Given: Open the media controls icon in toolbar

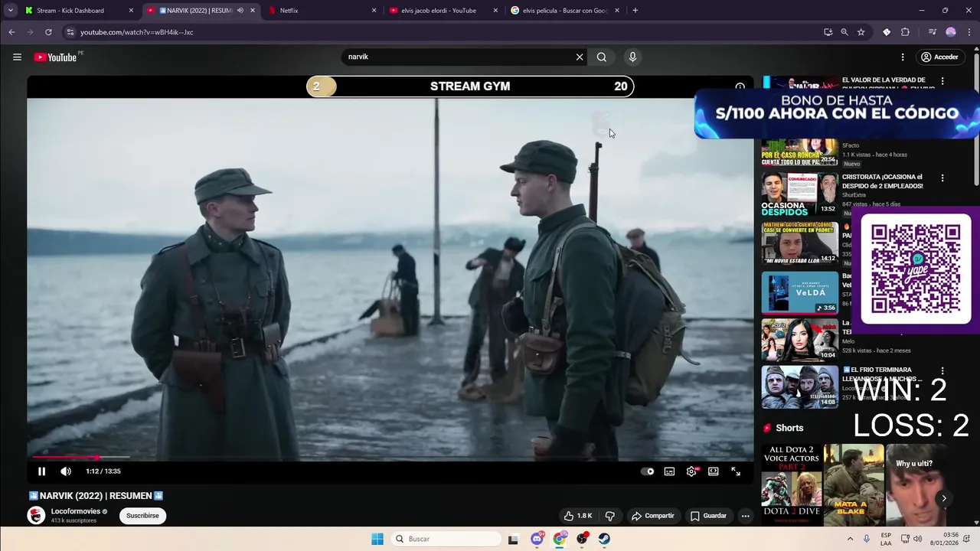Looking at the screenshot, I should [x=932, y=32].
